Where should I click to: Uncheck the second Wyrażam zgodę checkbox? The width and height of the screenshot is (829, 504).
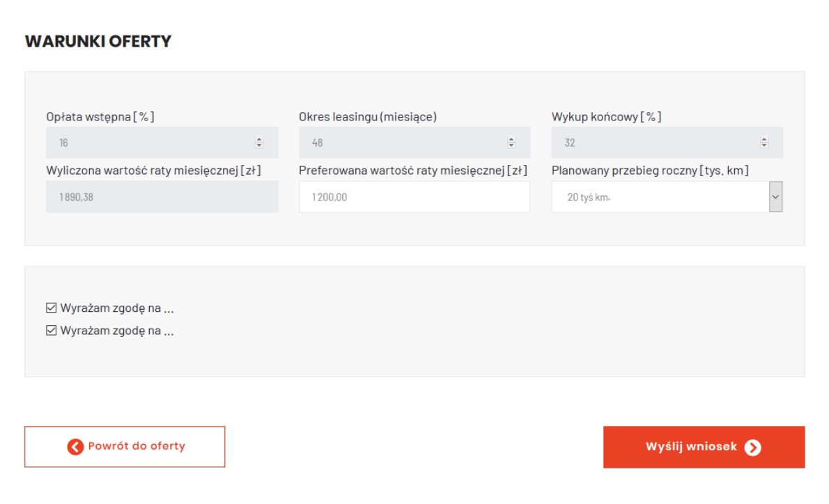point(51,331)
